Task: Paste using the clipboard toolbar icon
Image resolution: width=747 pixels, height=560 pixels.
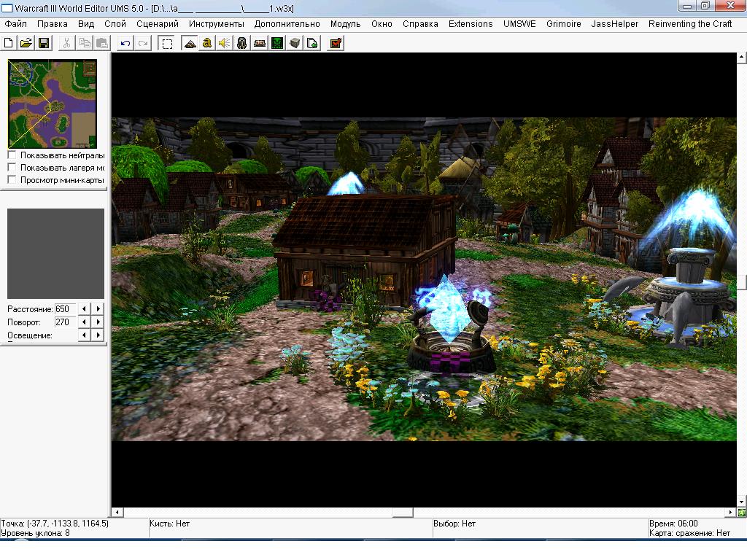Action: (x=102, y=43)
